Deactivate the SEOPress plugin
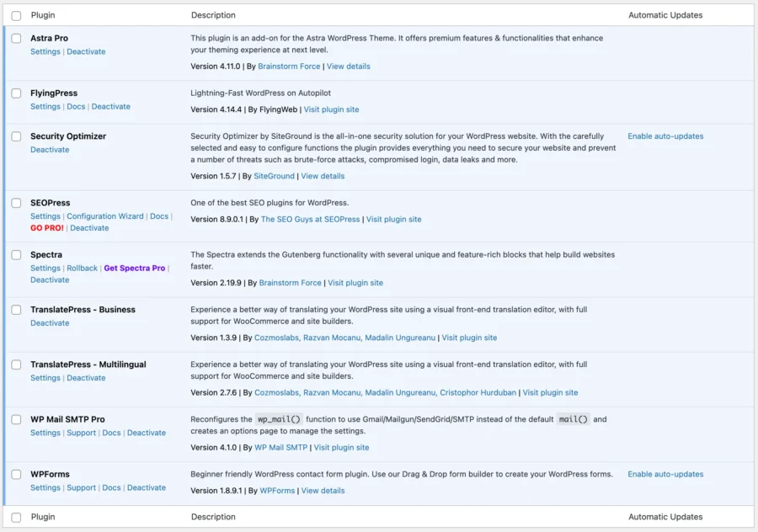758x532 pixels. (89, 228)
